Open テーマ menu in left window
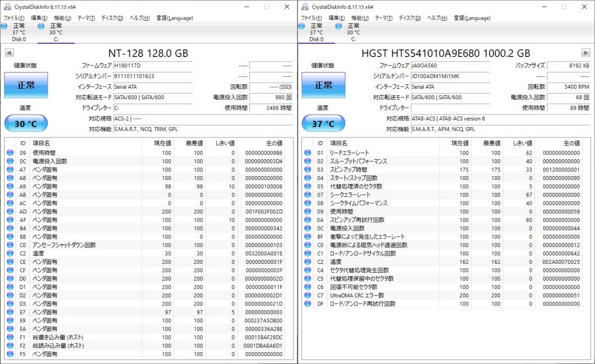This screenshot has height=364, width=595. coord(86,18)
